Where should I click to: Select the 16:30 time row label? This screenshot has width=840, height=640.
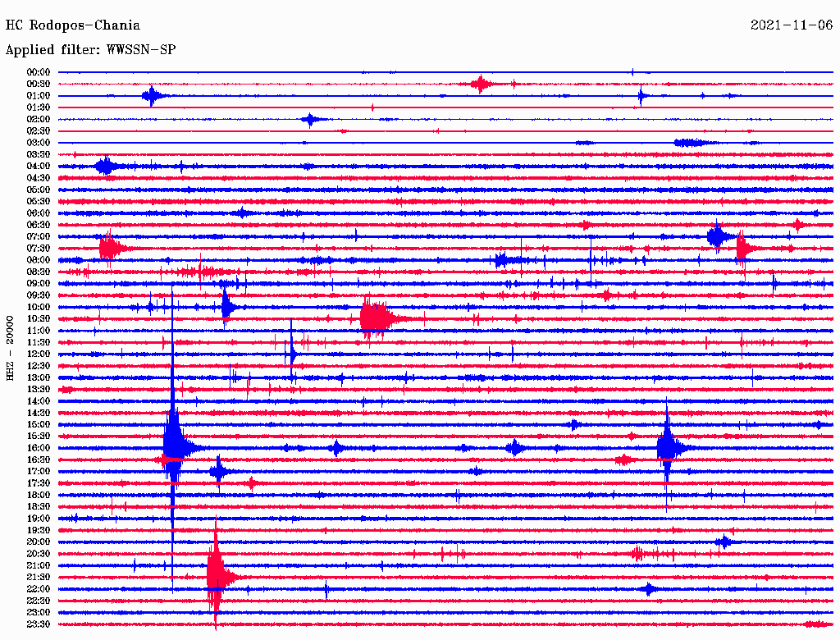[39, 460]
